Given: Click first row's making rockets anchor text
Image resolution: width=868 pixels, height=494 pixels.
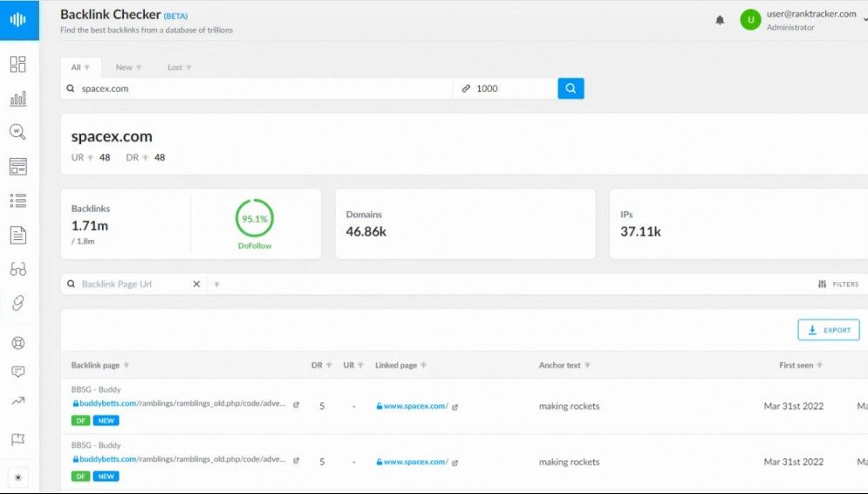Looking at the screenshot, I should coord(569,406).
